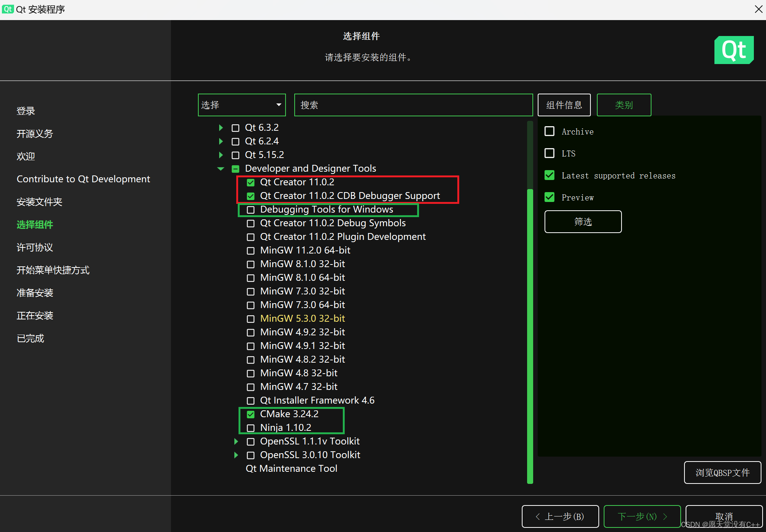
Task: Click the 筛选 filter button
Action: 582,222
